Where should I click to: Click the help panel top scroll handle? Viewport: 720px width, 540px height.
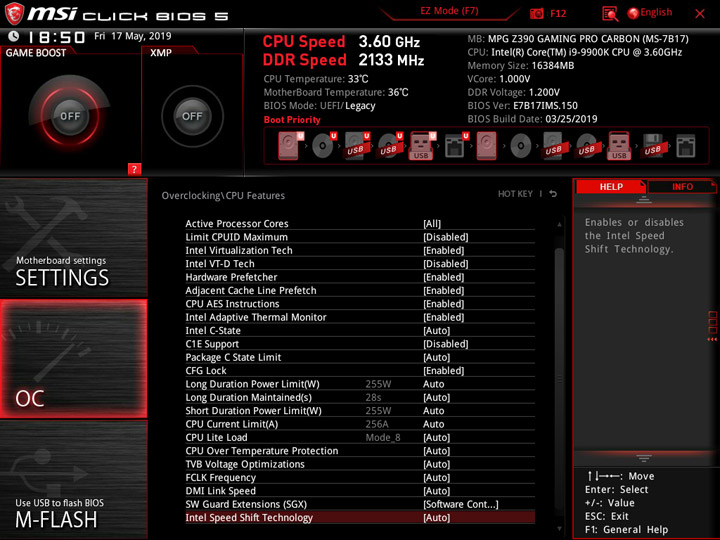coord(644,199)
